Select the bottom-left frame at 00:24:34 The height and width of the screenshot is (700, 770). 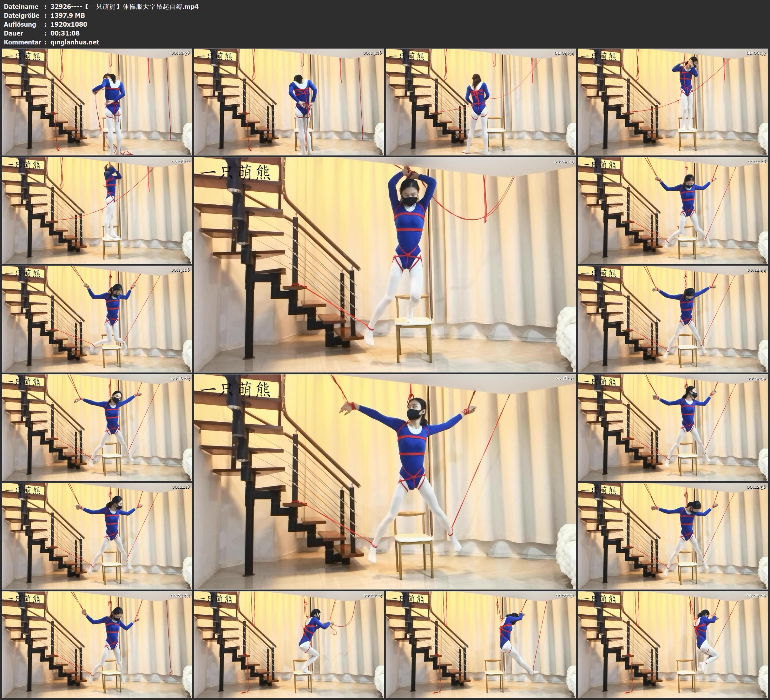point(97,644)
